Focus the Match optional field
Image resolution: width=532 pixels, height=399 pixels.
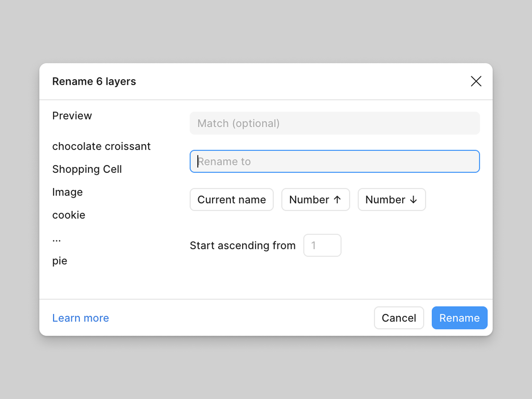(x=334, y=123)
